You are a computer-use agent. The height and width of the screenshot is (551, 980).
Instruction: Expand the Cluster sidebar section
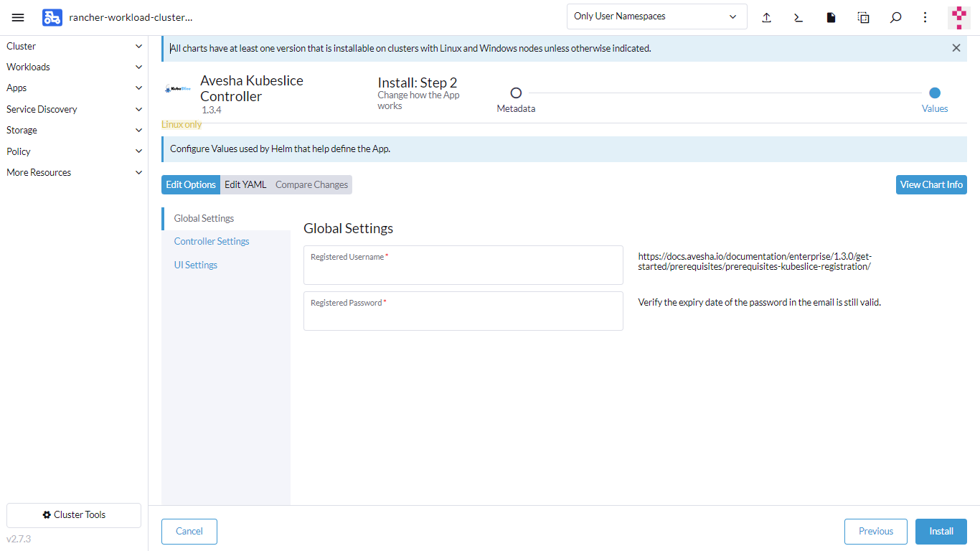tap(74, 46)
